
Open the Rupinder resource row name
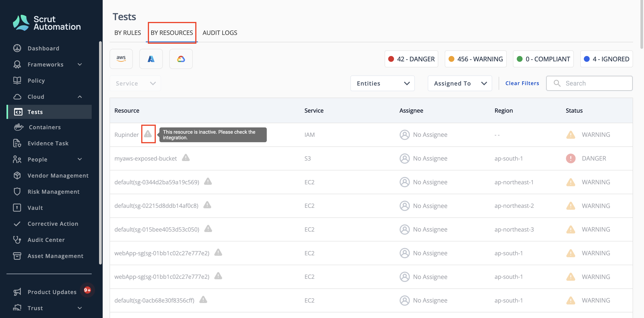click(x=127, y=135)
